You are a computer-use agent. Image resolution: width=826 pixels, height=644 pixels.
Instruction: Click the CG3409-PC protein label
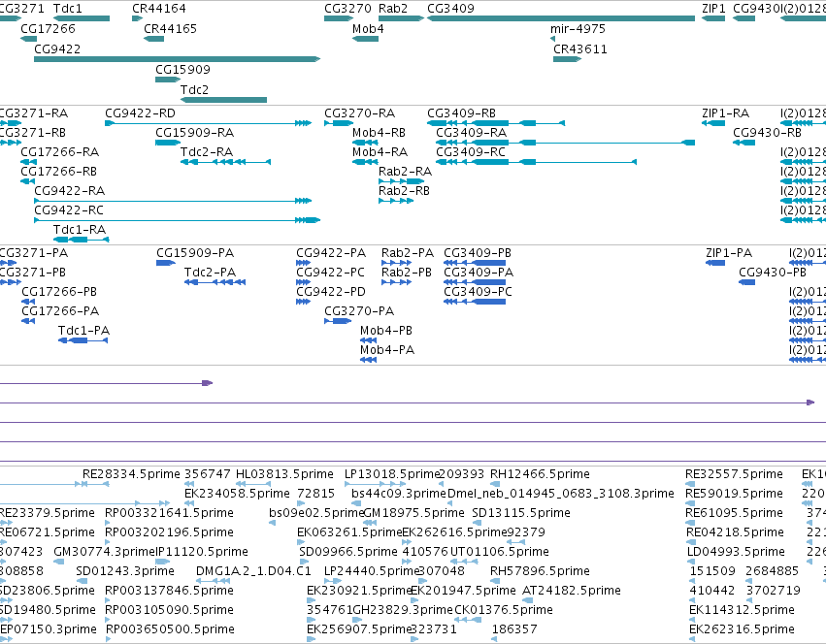[x=478, y=292]
